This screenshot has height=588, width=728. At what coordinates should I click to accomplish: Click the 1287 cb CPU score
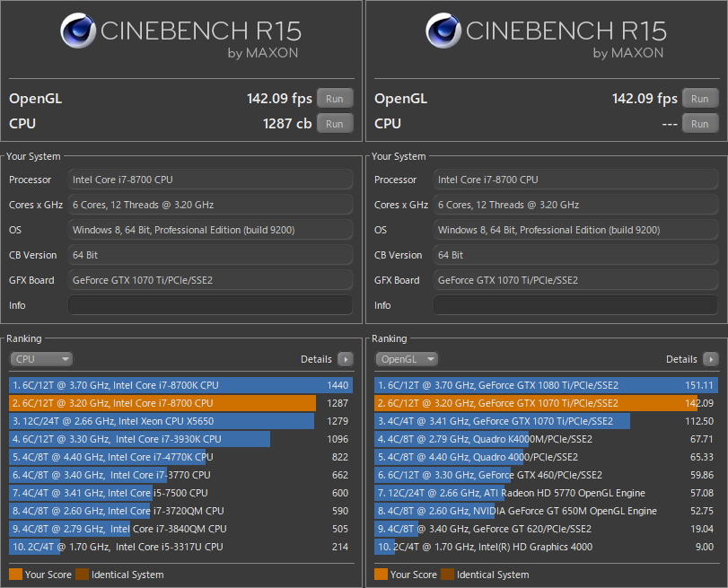pos(287,124)
